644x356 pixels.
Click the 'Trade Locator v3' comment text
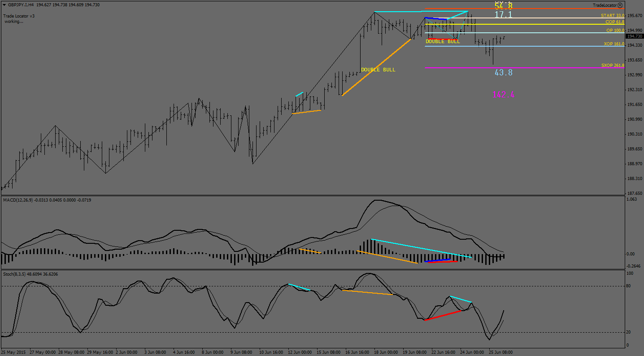(19, 16)
